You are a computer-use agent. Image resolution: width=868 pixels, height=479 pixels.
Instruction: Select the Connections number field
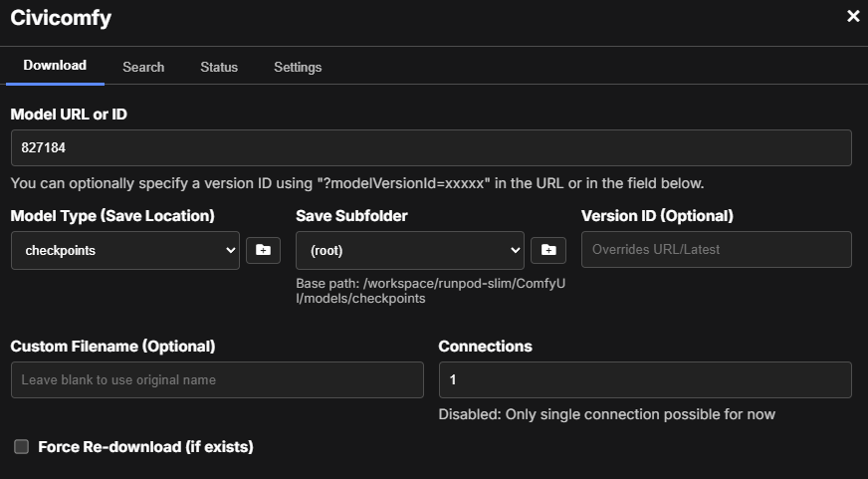tap(644, 379)
